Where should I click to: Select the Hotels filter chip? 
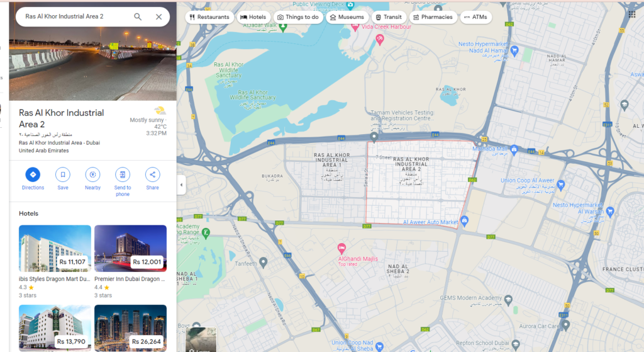coord(253,18)
